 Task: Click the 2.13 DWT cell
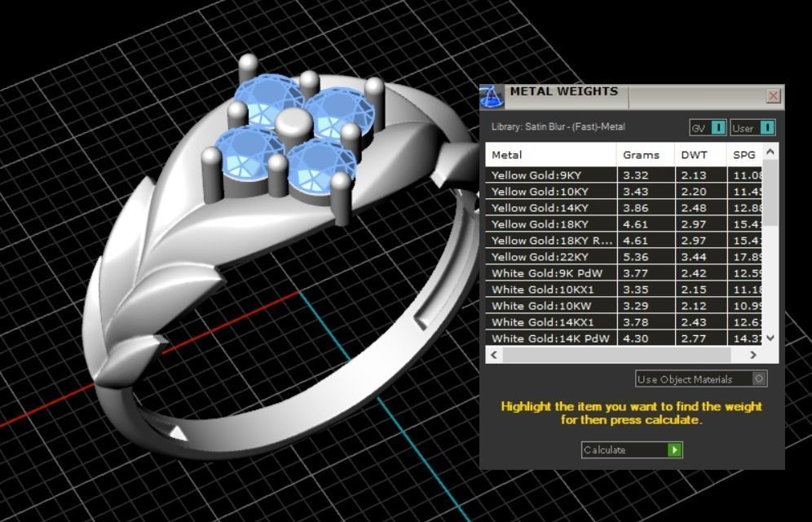[700, 175]
